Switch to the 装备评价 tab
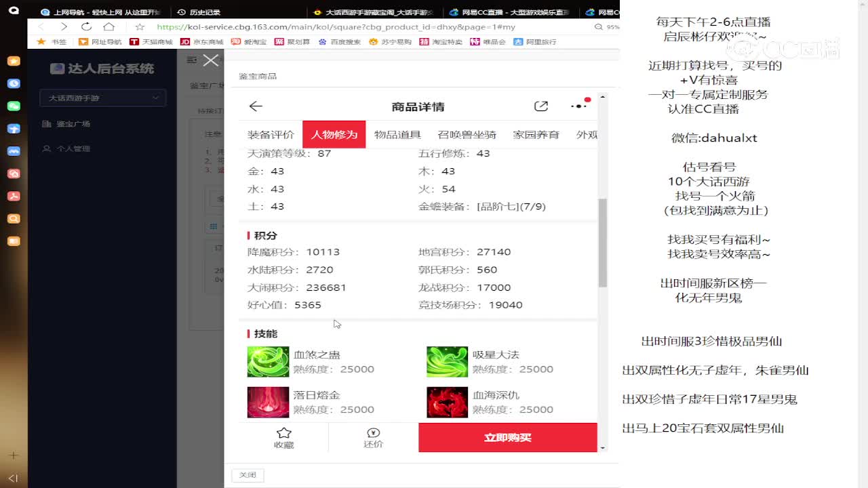 pyautogui.click(x=271, y=134)
